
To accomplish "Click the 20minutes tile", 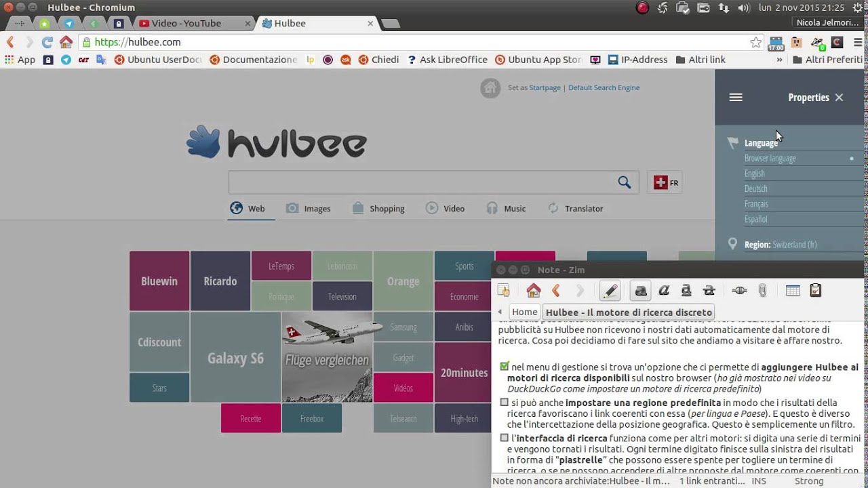I will coord(464,372).
